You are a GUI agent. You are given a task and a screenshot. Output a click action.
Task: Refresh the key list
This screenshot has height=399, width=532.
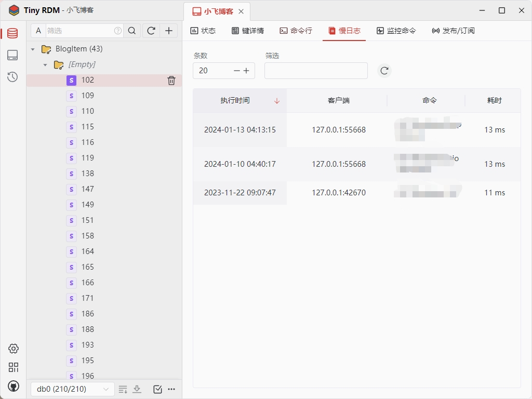tap(151, 31)
